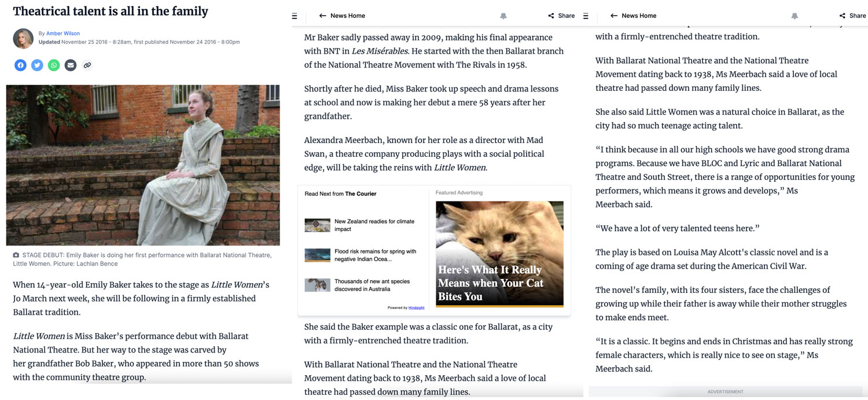Copy article link with the chain icon

[87, 65]
